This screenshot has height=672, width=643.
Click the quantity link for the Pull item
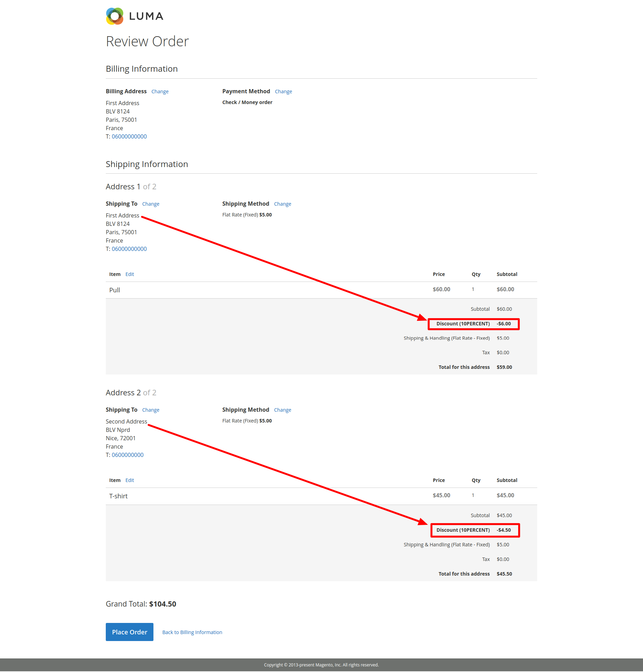coord(473,289)
